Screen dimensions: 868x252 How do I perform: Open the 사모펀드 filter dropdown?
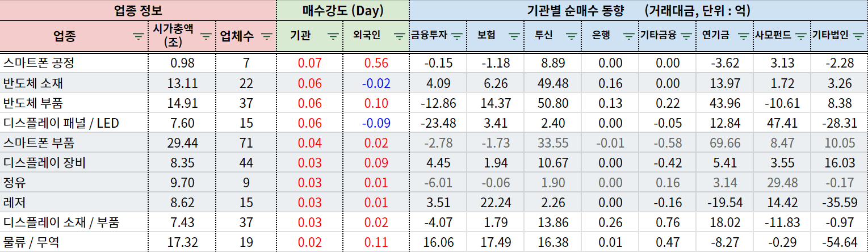pyautogui.click(x=801, y=36)
